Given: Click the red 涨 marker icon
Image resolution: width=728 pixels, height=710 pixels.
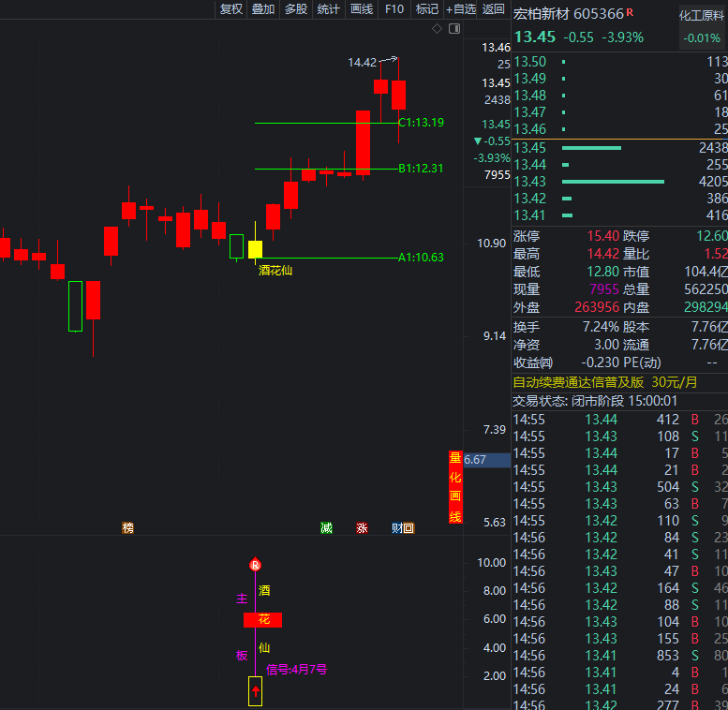Looking at the screenshot, I should click(362, 528).
